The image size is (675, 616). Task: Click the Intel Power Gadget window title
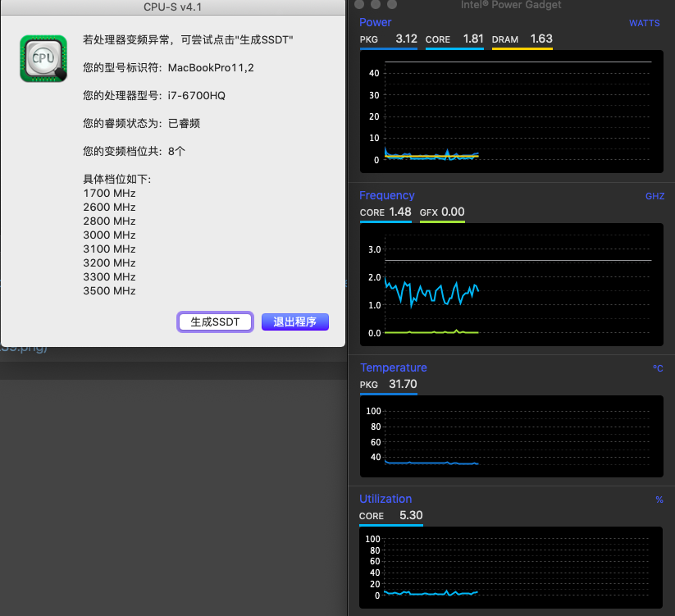511,5
